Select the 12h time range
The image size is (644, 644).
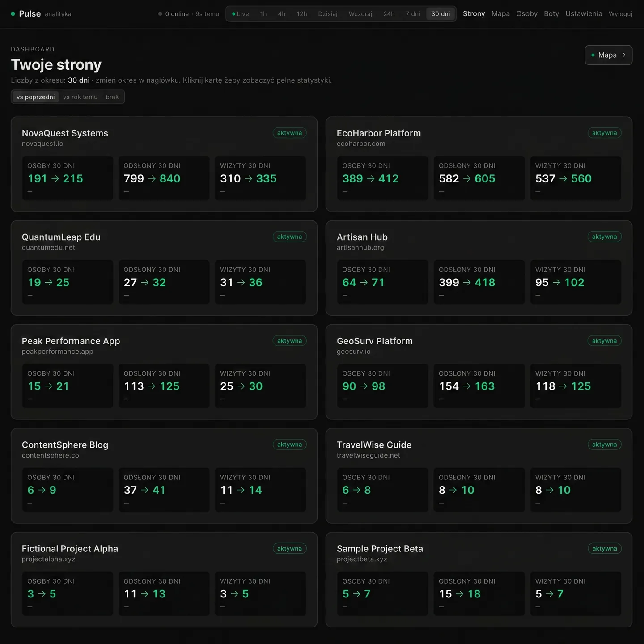pos(302,14)
